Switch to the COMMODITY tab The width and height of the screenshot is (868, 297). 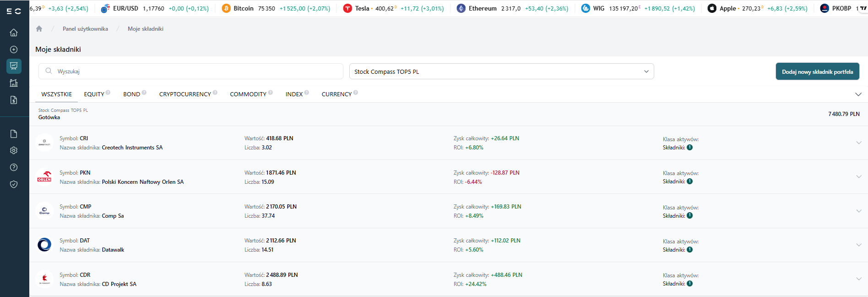coord(248,94)
